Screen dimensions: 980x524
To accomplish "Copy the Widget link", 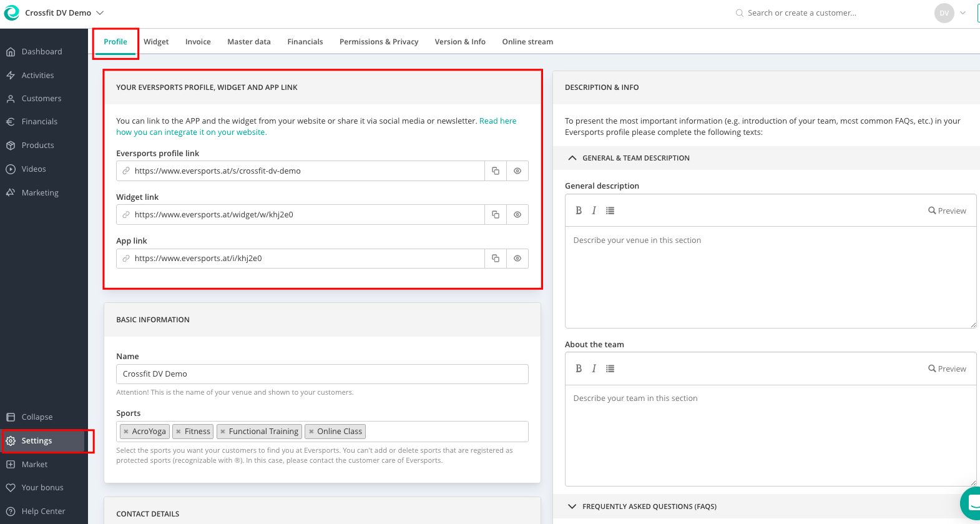I will [496, 215].
